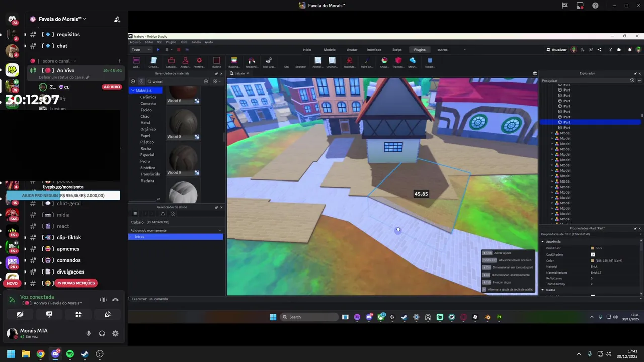Collapse the Materiais category tree
The height and width of the screenshot is (362, 644).
click(x=133, y=90)
